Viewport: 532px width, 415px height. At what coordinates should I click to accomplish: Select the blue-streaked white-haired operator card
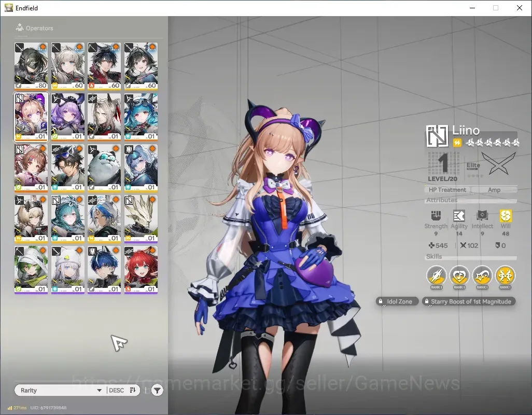pos(104,218)
